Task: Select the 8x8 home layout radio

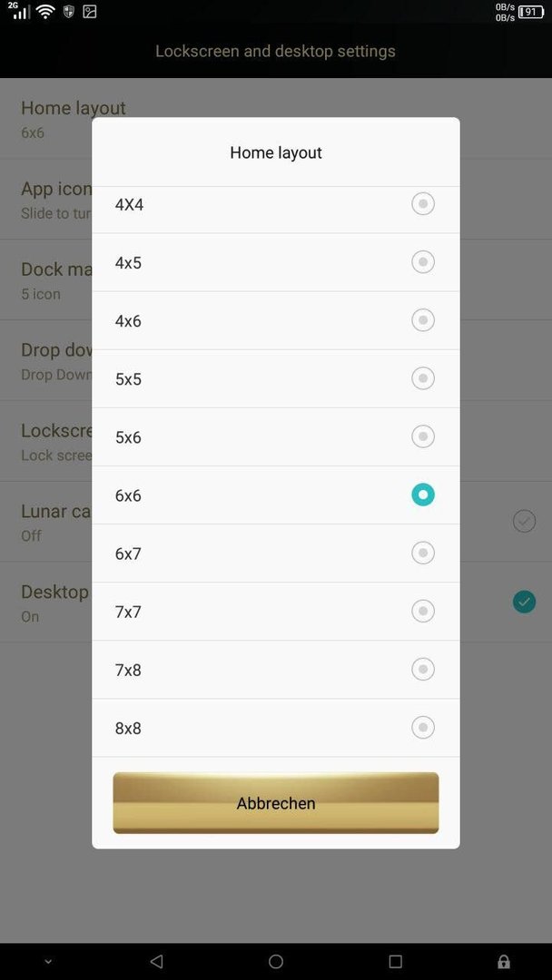Action: coord(422,728)
